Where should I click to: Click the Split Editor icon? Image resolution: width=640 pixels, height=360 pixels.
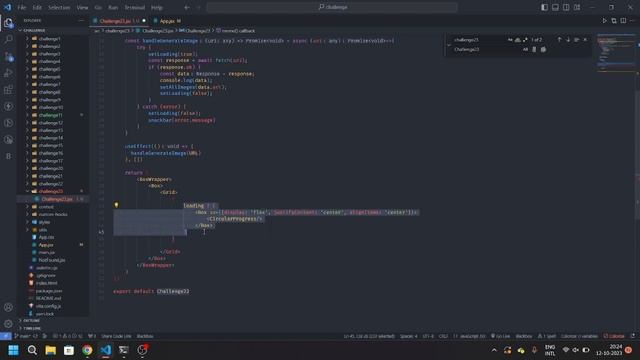tap(623, 21)
